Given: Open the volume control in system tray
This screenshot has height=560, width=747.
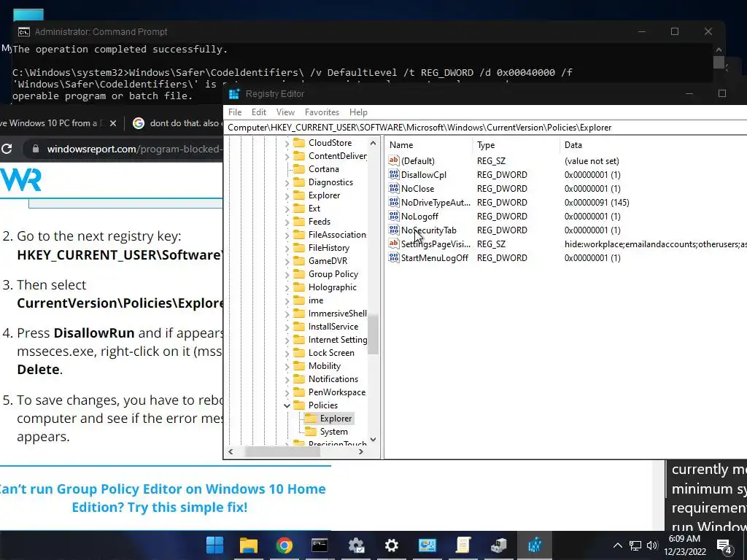Looking at the screenshot, I should tap(652, 545).
